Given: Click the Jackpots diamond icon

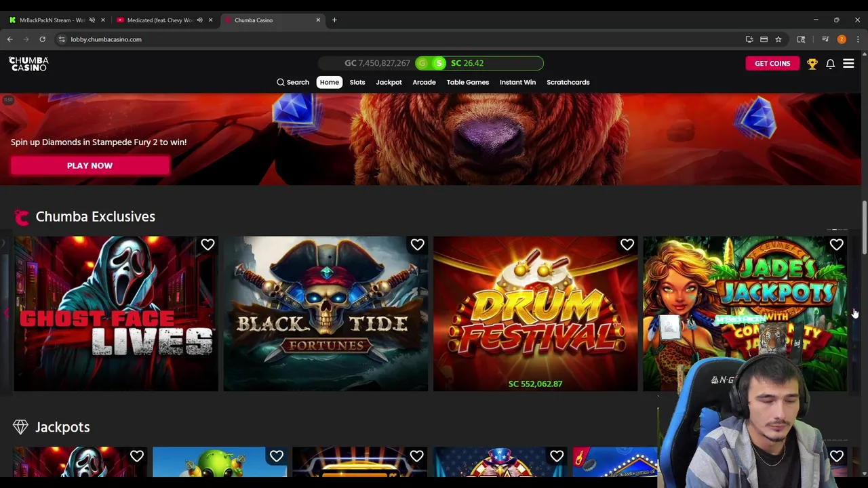Looking at the screenshot, I should coord(20,427).
